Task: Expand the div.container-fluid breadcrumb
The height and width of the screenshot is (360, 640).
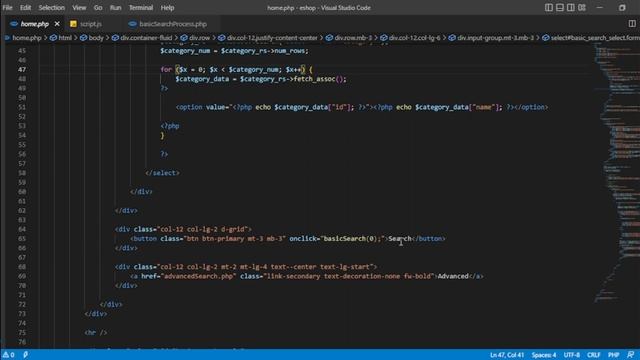Action: pos(142,38)
